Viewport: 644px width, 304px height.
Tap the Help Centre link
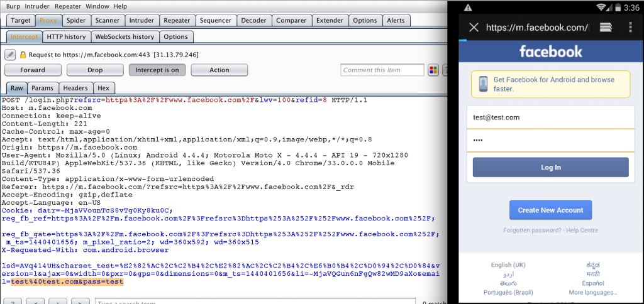tap(582, 231)
